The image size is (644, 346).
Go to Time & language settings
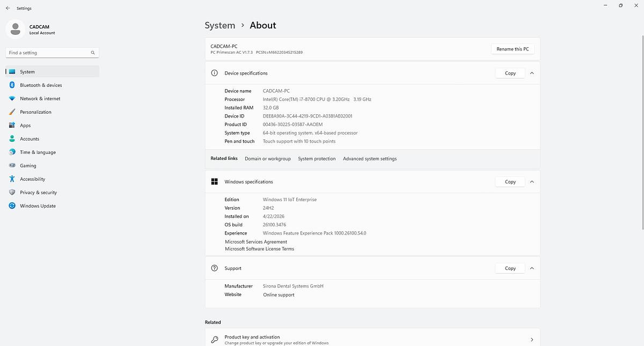(x=38, y=152)
